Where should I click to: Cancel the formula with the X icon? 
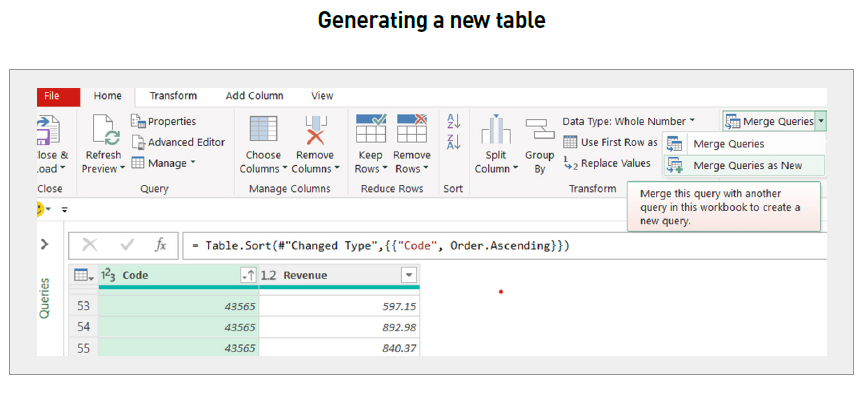(90, 245)
